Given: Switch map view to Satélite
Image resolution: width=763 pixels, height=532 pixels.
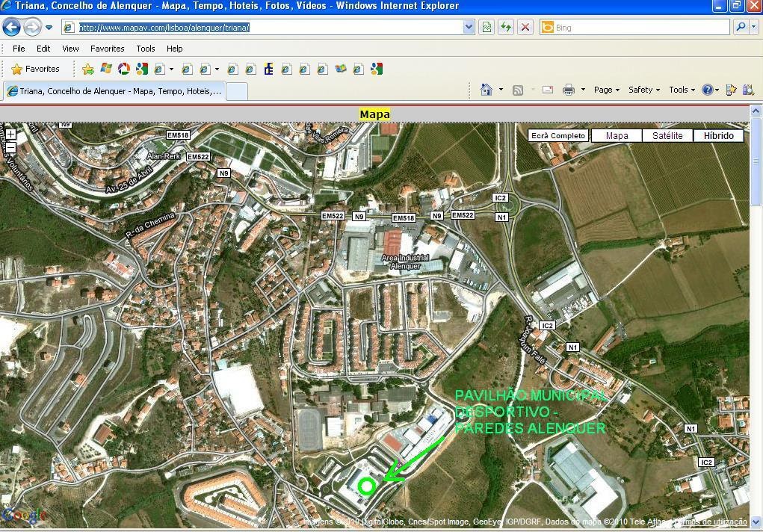Looking at the screenshot, I should point(667,136).
